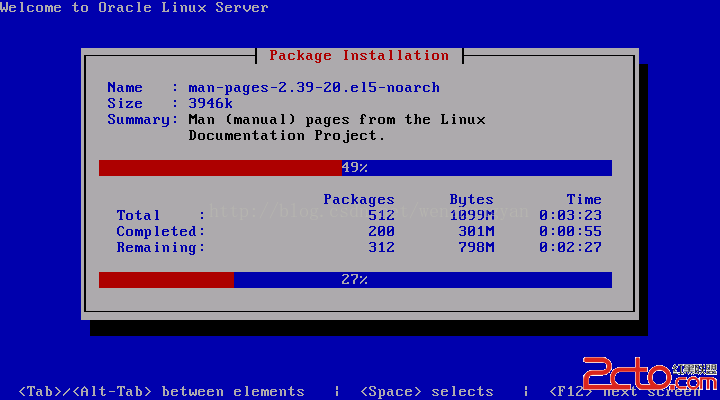The image size is (720, 400).
Task: Click the 27% overall progress bar
Action: point(355,280)
